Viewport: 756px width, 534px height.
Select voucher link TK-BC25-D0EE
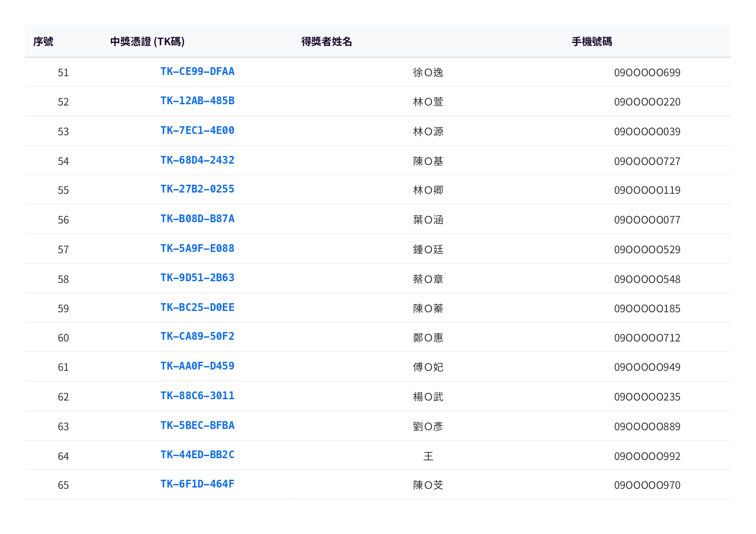click(197, 307)
